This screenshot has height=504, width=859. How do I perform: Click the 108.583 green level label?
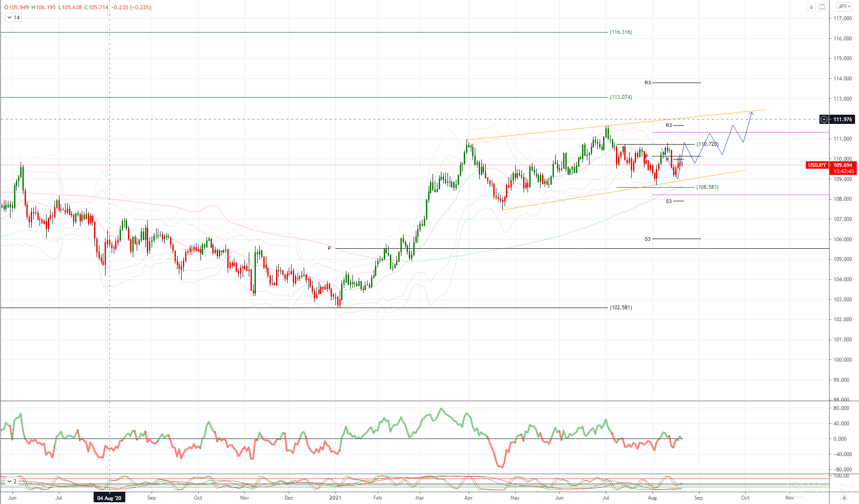[x=707, y=187]
